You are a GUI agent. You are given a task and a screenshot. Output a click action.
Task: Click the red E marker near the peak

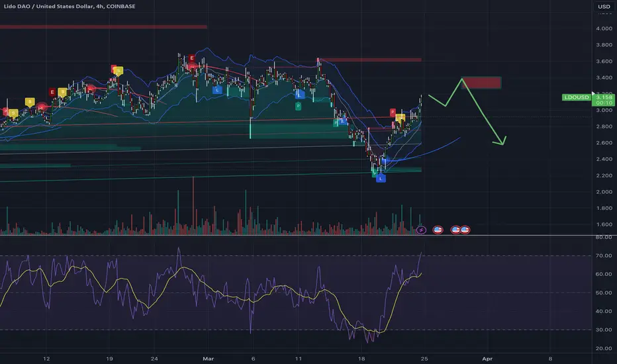(191, 58)
